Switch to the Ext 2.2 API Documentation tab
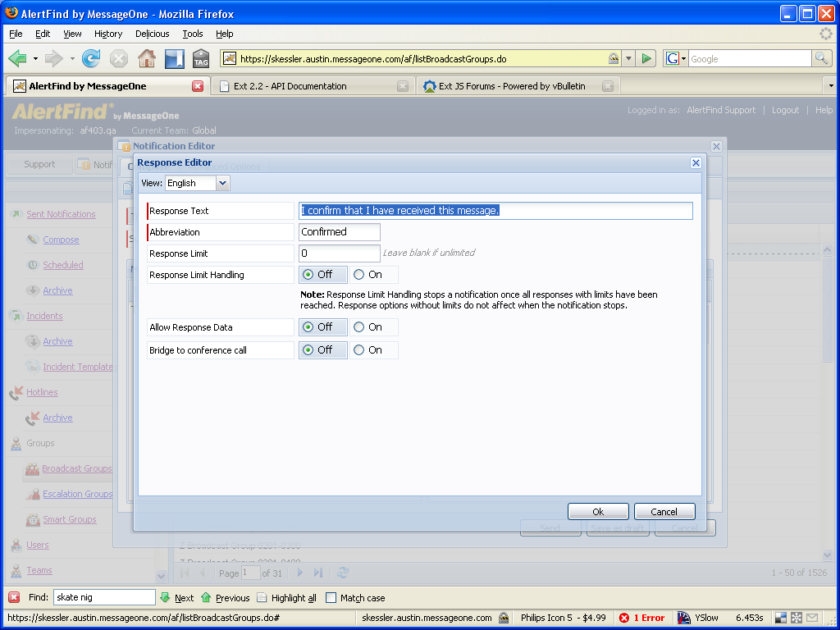This screenshot has width=840, height=630. tap(312, 85)
